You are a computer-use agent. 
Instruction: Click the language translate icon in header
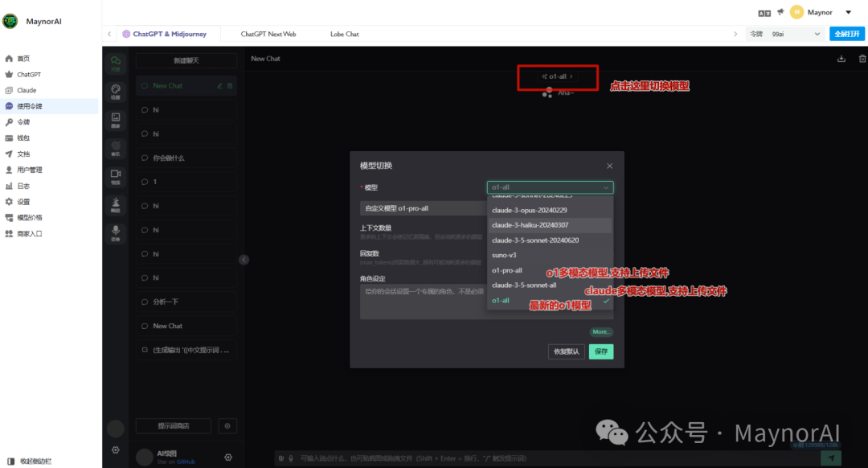(x=764, y=13)
